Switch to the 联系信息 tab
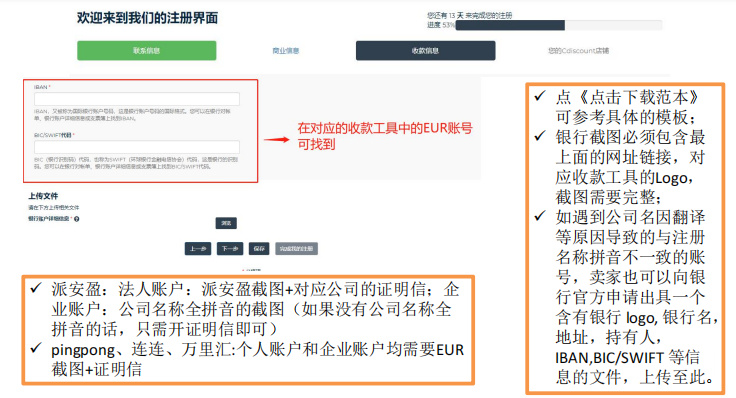 [146, 51]
